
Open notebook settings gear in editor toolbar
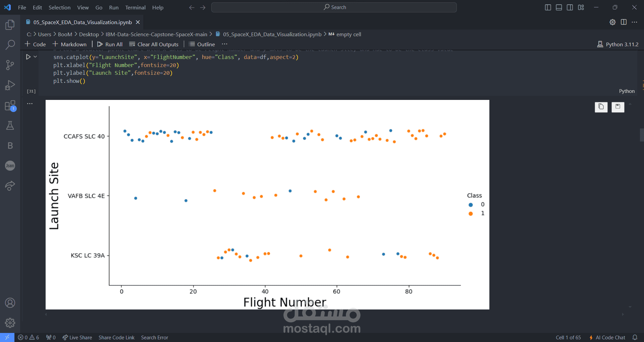tap(612, 22)
